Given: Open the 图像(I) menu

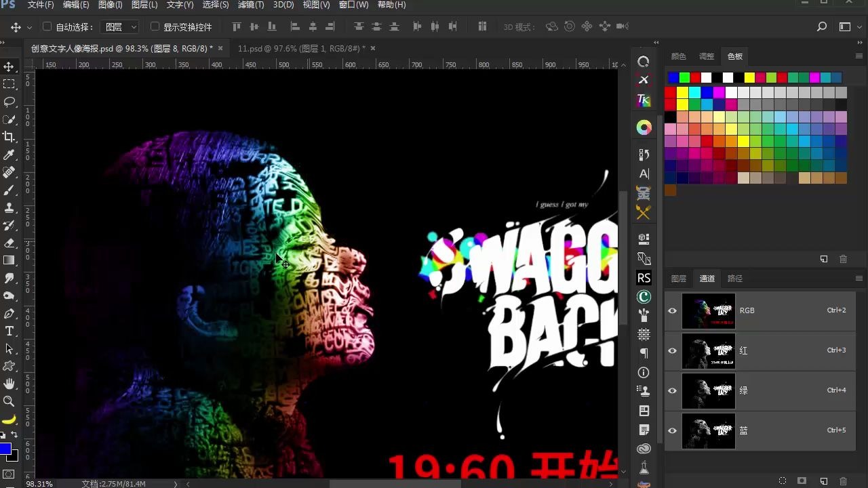Looking at the screenshot, I should click(110, 5).
